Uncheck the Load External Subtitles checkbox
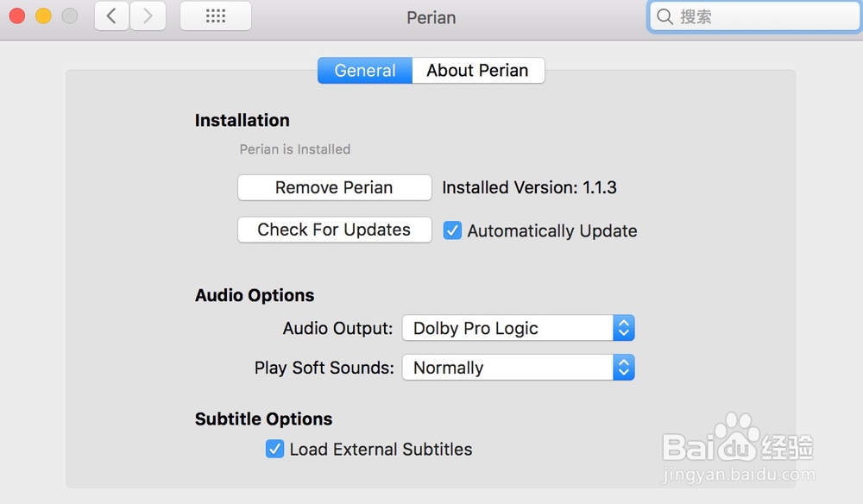This screenshot has width=863, height=504. click(274, 449)
